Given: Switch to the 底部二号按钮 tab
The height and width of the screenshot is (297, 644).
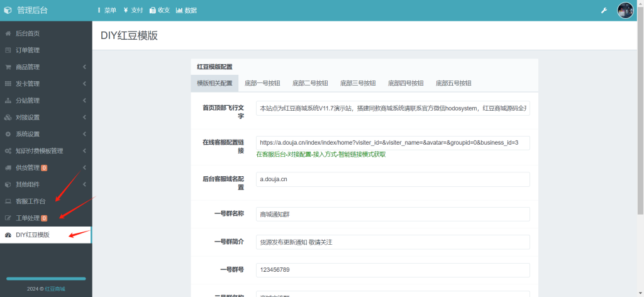Looking at the screenshot, I should pyautogui.click(x=310, y=83).
